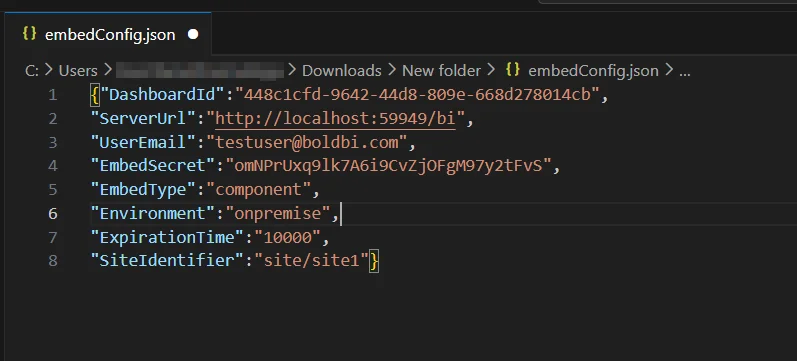This screenshot has width=797, height=361.
Task: Select the embedConfig.json editor tab
Action: pyautogui.click(x=107, y=34)
